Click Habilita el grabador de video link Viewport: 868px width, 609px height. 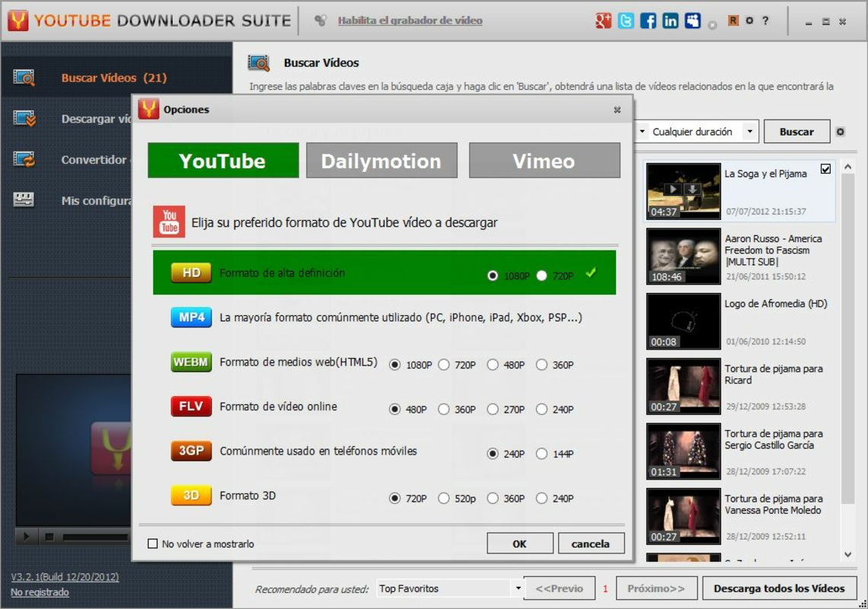click(x=410, y=21)
